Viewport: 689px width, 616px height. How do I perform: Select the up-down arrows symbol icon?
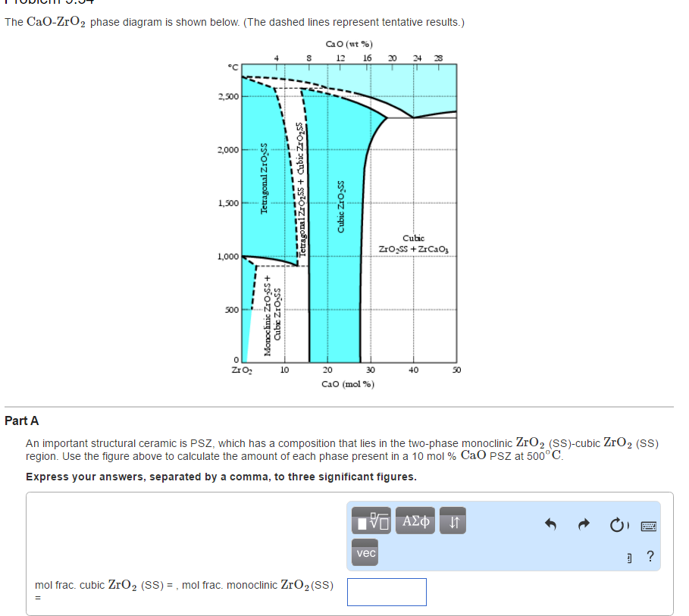coord(453,521)
